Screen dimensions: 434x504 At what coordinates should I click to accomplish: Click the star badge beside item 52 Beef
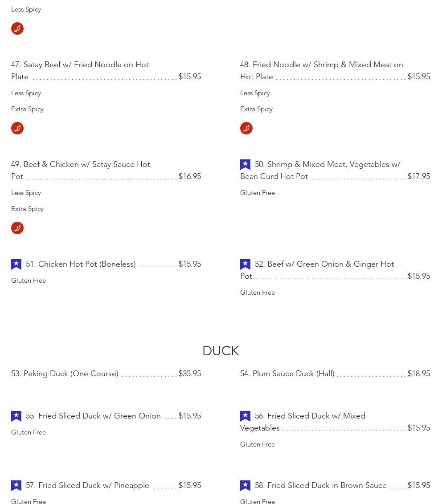pyautogui.click(x=245, y=264)
